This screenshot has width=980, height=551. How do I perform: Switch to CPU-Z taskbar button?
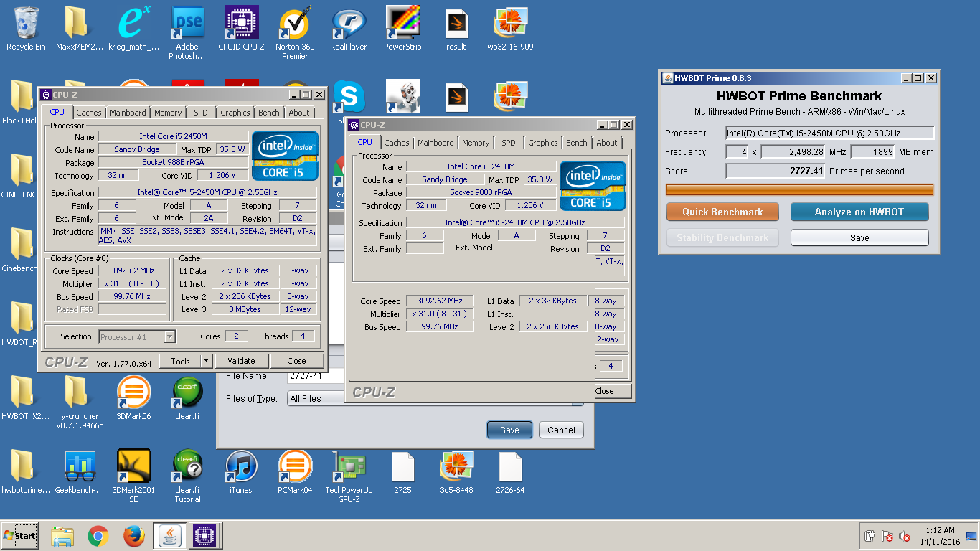204,536
